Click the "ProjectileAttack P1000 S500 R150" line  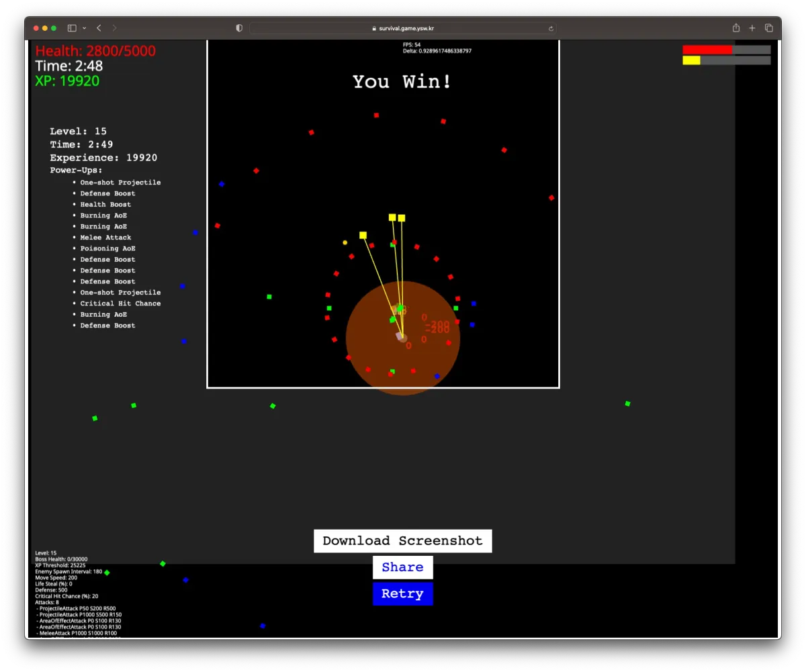coord(79,614)
